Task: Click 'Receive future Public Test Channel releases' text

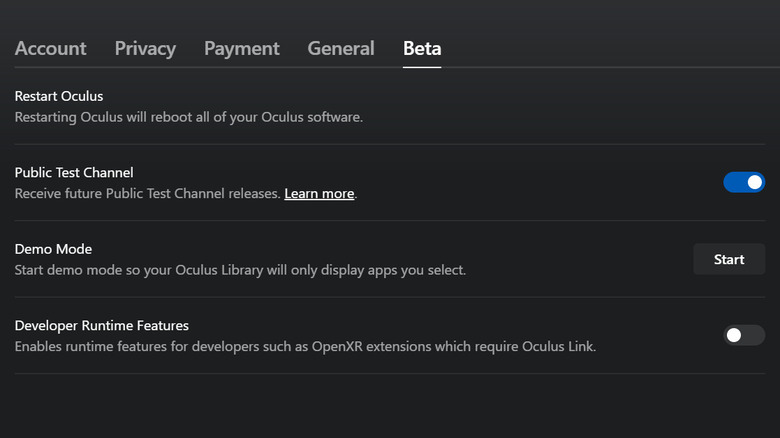Action: point(147,194)
